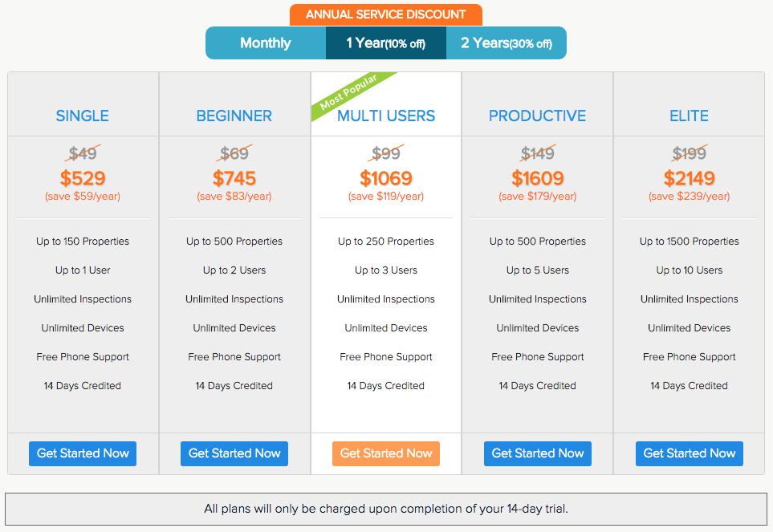Choose the 2 Years (30% off) tab
Screen dimensions: 773x532
coord(507,43)
